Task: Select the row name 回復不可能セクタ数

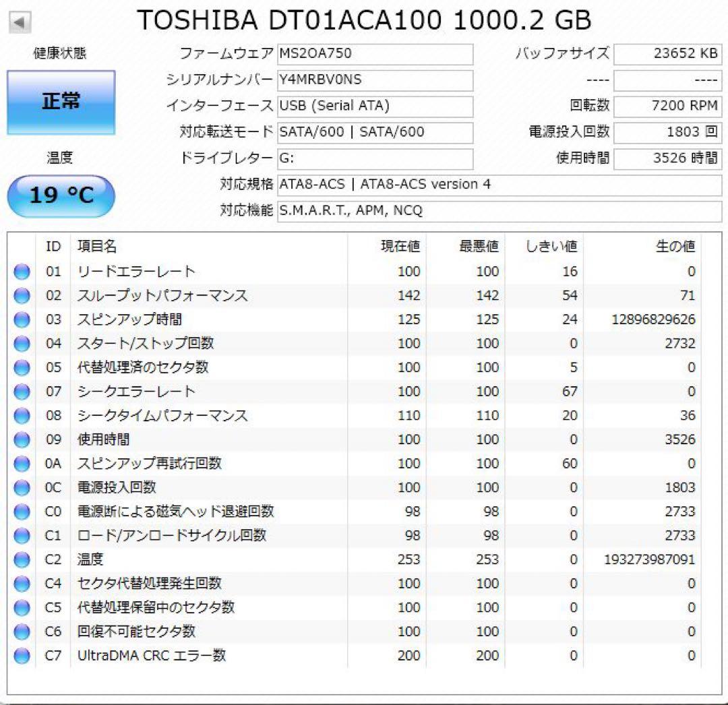Action: click(x=136, y=632)
